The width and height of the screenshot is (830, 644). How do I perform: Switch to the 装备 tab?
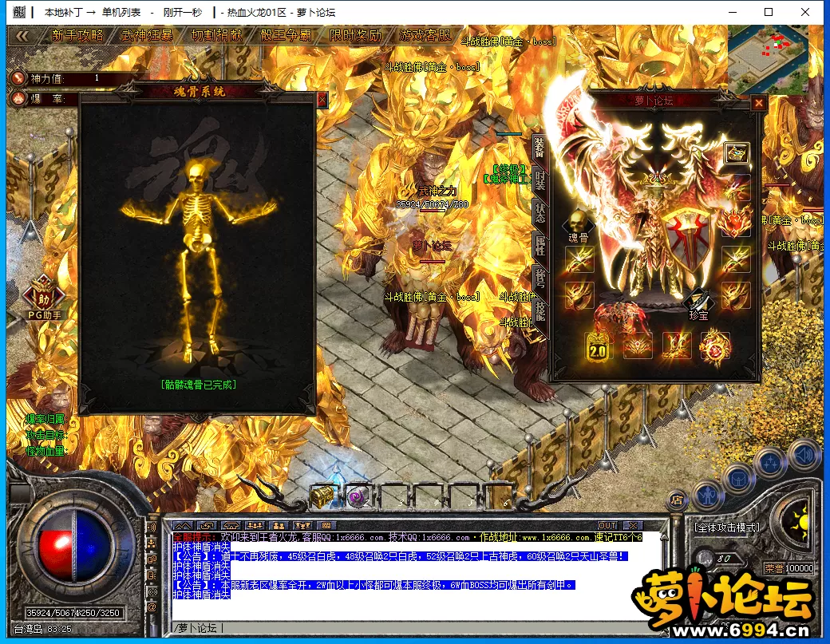(x=539, y=148)
